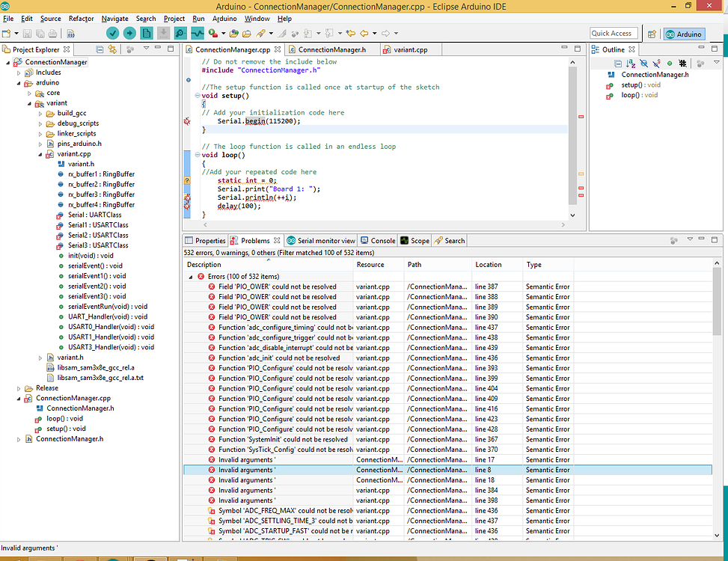
Task: Open the Scope waveform toolbar icon
Action: (197, 33)
